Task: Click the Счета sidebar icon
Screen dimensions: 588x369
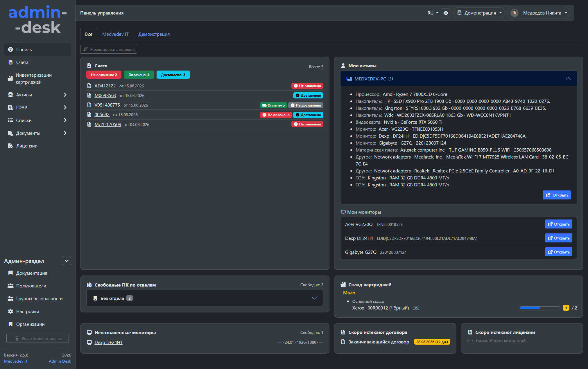Action: (10, 62)
